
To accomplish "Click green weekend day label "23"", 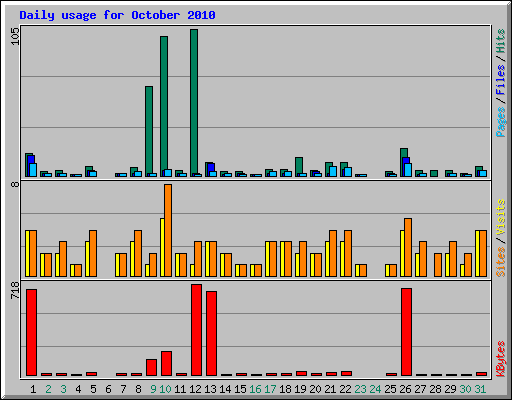I will pos(360,389).
